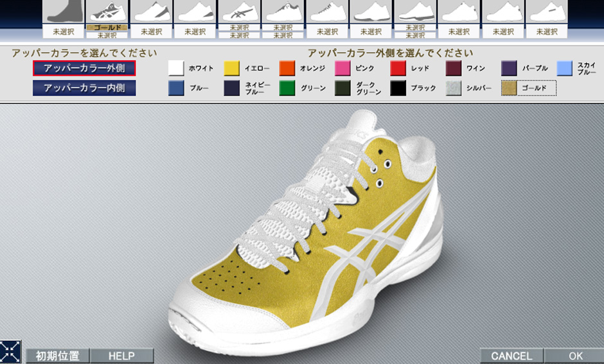Image resolution: width=604 pixels, height=364 pixels.
Task: Choose the fourth shoe part thumbnail with heel wedge
Action: pos(195,11)
